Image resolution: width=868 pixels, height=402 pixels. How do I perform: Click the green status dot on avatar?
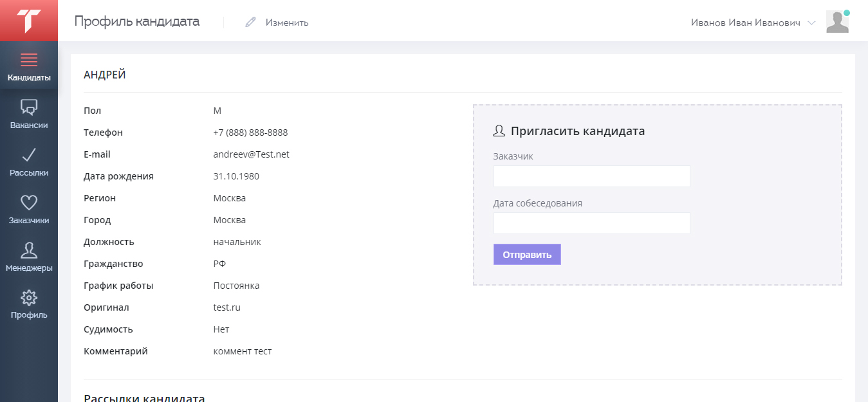[847, 13]
